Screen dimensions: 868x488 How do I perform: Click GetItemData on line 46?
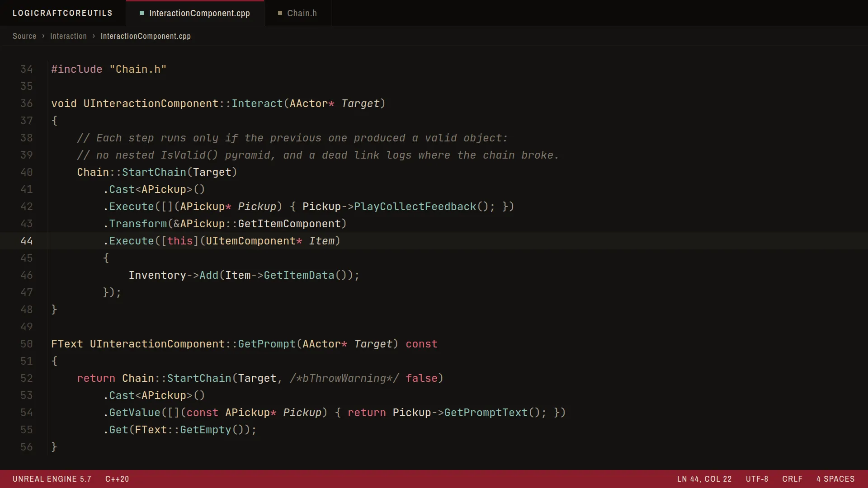[299, 275]
